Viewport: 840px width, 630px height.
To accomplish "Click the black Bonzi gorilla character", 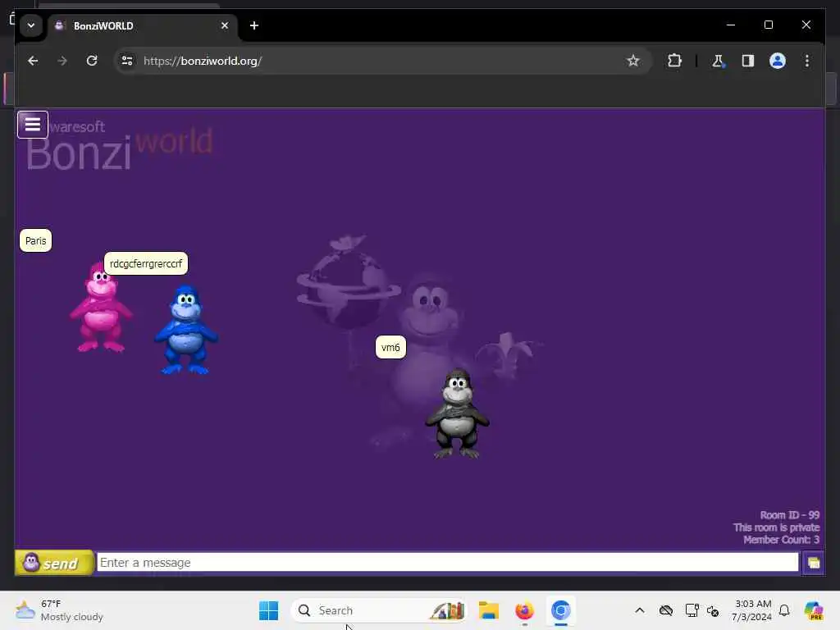I will [x=457, y=413].
